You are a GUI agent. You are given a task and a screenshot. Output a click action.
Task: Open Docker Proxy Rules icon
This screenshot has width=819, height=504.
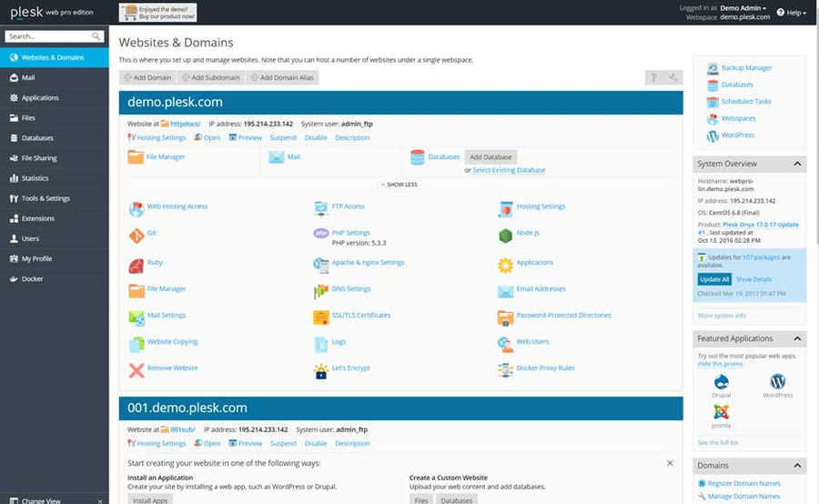click(x=505, y=370)
